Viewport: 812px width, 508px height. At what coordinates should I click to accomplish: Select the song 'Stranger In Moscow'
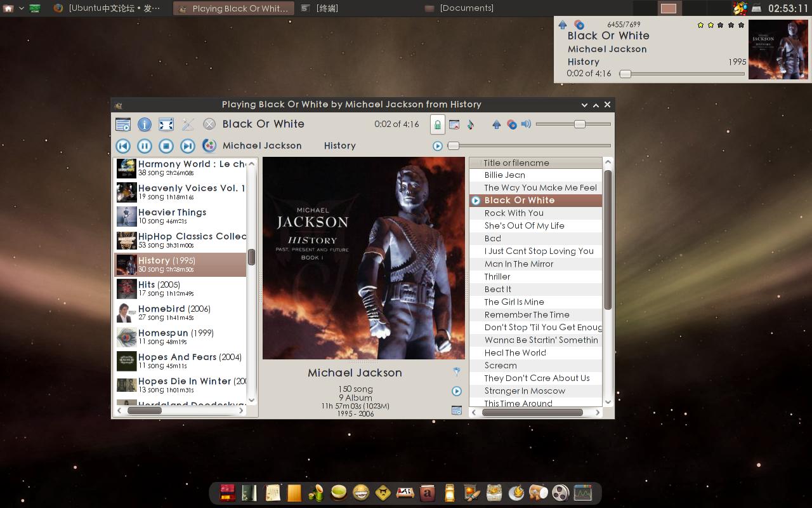click(x=535, y=391)
